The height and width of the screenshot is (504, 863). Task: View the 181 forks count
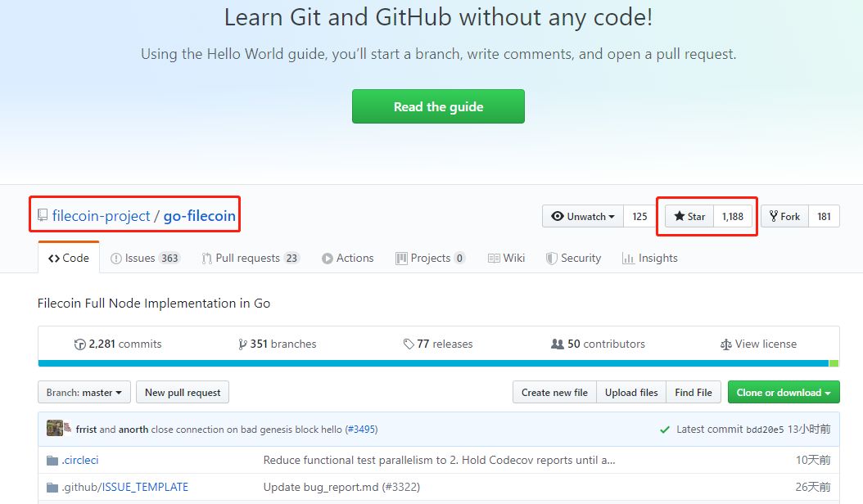click(824, 216)
